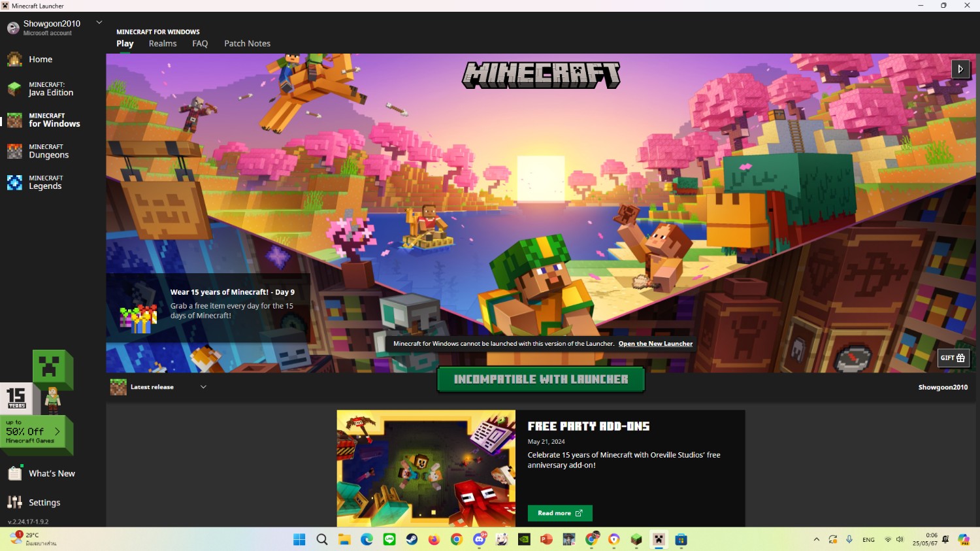Open the Wi-Fi network tray icon

tap(888, 539)
